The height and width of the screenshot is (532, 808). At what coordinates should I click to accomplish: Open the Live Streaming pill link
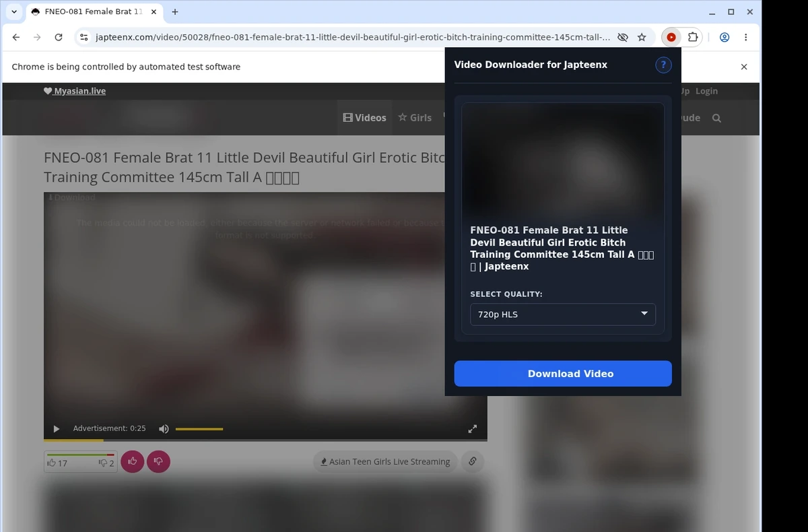(x=385, y=462)
